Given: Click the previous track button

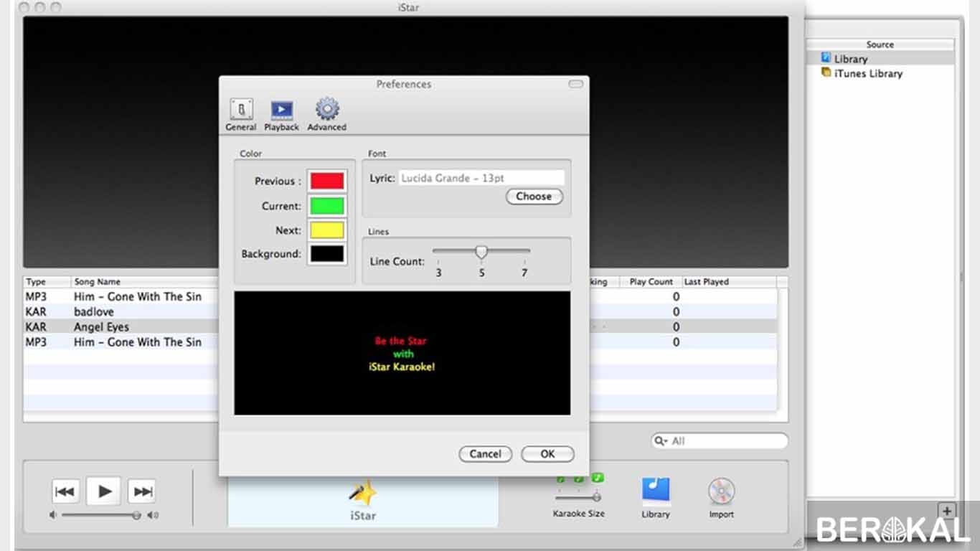Looking at the screenshot, I should coord(65,491).
